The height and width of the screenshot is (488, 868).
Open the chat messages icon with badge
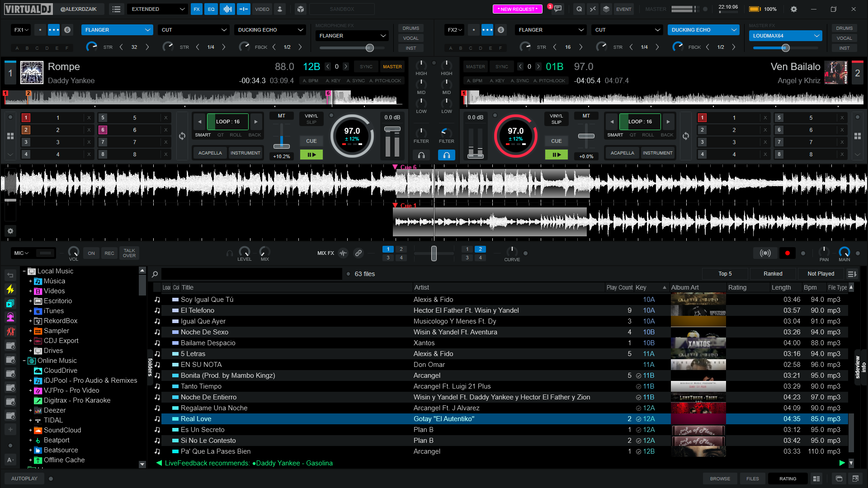[558, 9]
